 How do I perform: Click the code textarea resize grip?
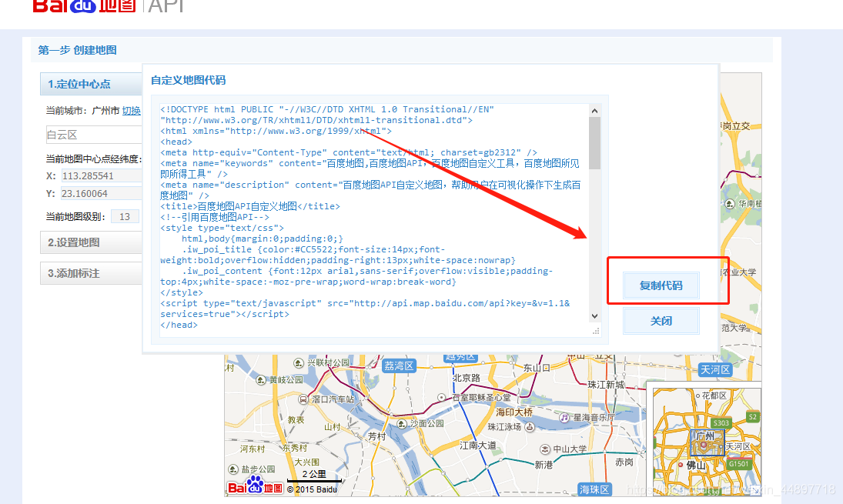click(596, 331)
